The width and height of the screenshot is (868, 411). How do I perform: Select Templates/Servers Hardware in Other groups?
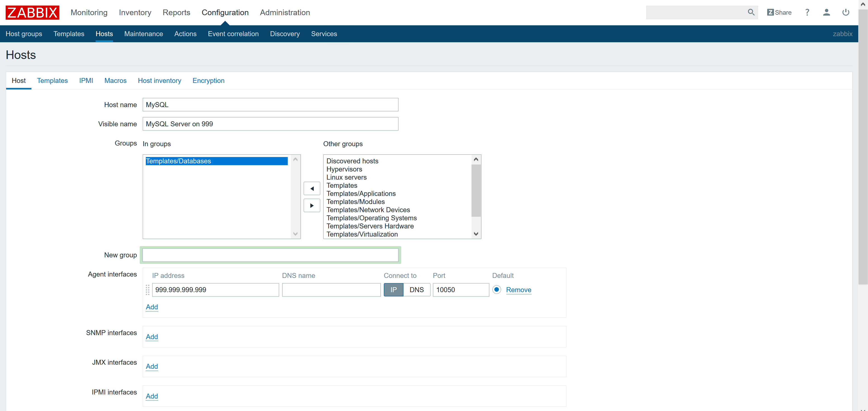pos(370,226)
